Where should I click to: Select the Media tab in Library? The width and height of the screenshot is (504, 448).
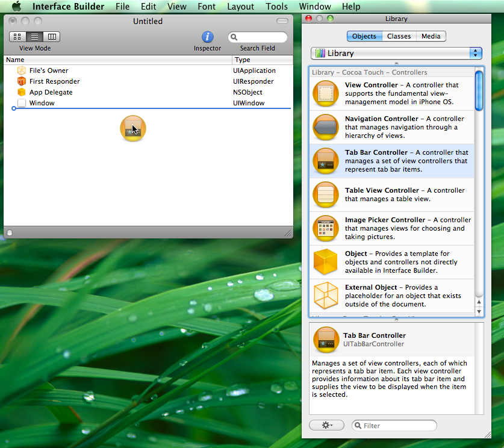431,36
